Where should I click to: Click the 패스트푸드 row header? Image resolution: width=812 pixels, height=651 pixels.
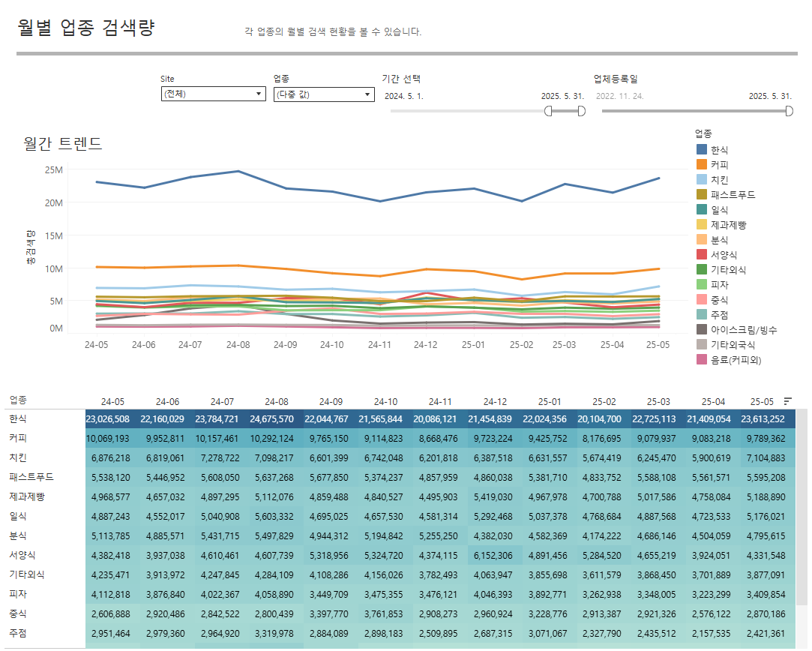31,477
